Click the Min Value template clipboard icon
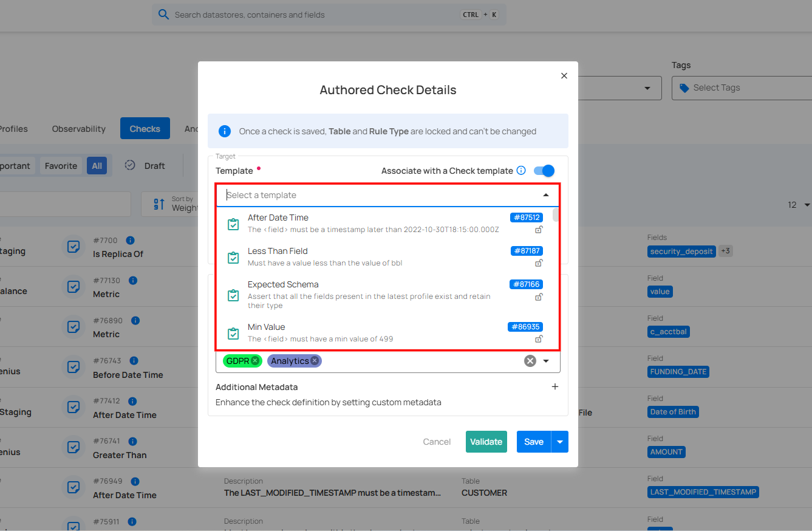 [233, 334]
